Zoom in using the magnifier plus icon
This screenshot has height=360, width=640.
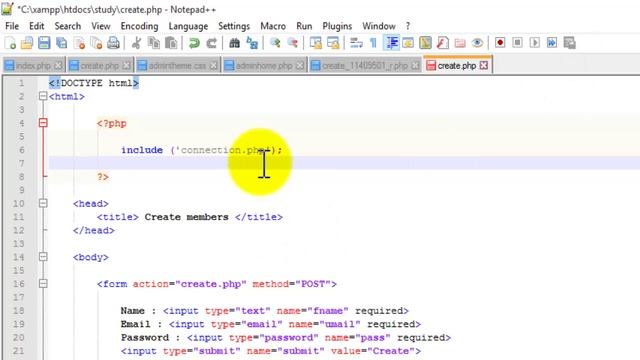[x=275, y=43]
